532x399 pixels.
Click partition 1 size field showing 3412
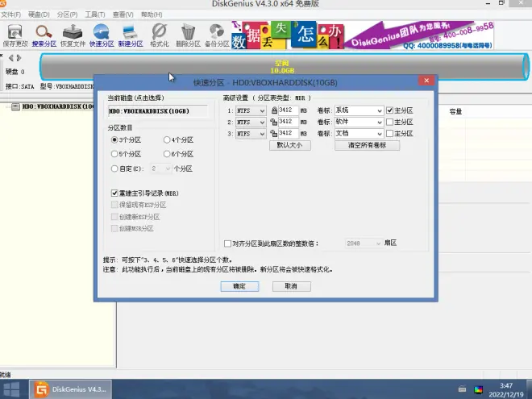[289, 110]
